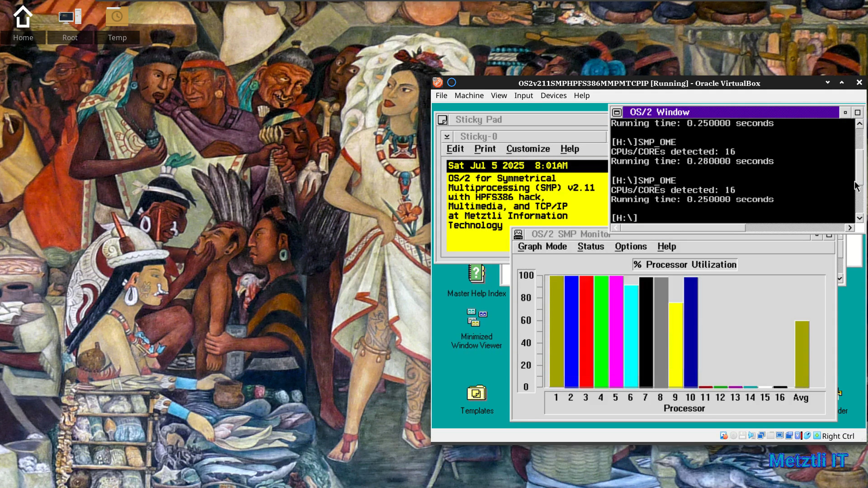Minimize the OS/2 Window with small square button
The height and width of the screenshot is (488, 868).
[845, 113]
